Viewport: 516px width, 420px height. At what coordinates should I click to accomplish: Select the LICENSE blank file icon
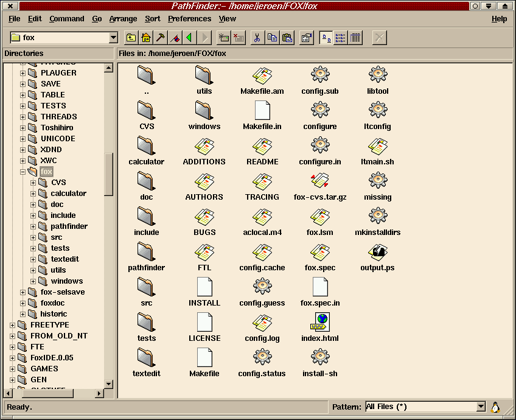(x=204, y=322)
